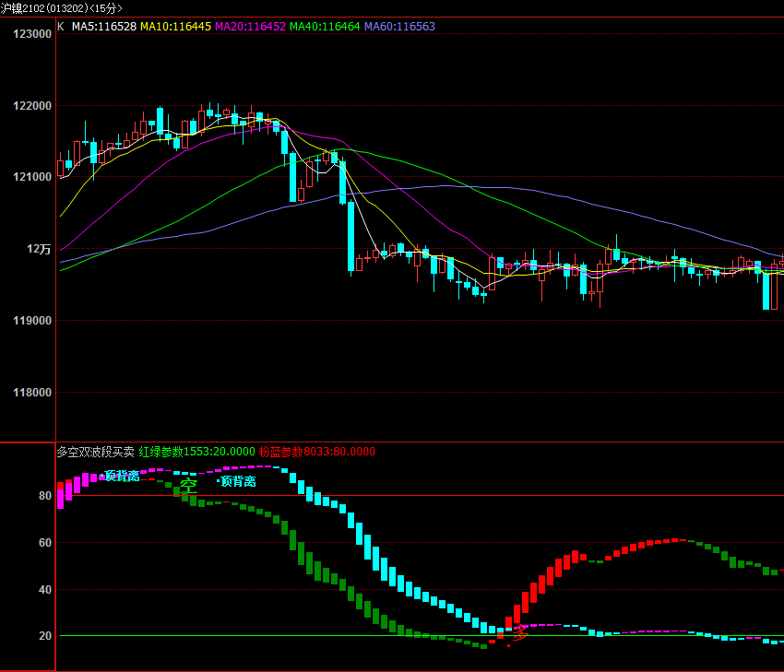This screenshot has width=784, height=672.
Task: Select the MA5:116528 legend label
Action: (104, 27)
